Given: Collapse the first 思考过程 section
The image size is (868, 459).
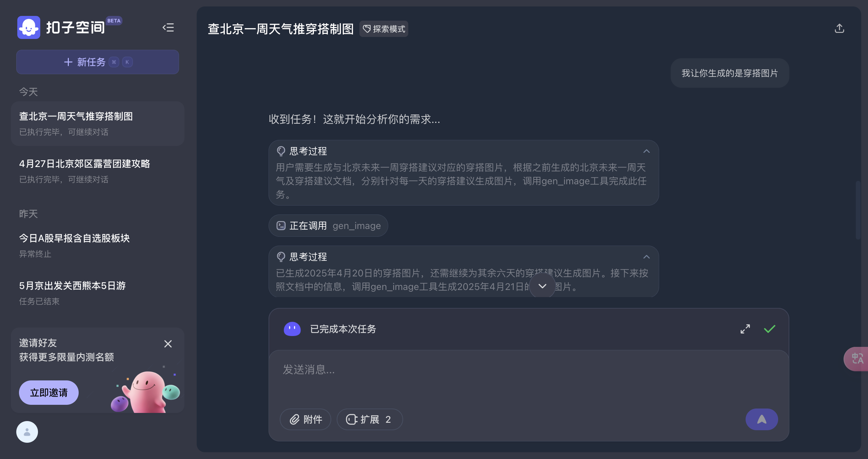Looking at the screenshot, I should point(646,151).
